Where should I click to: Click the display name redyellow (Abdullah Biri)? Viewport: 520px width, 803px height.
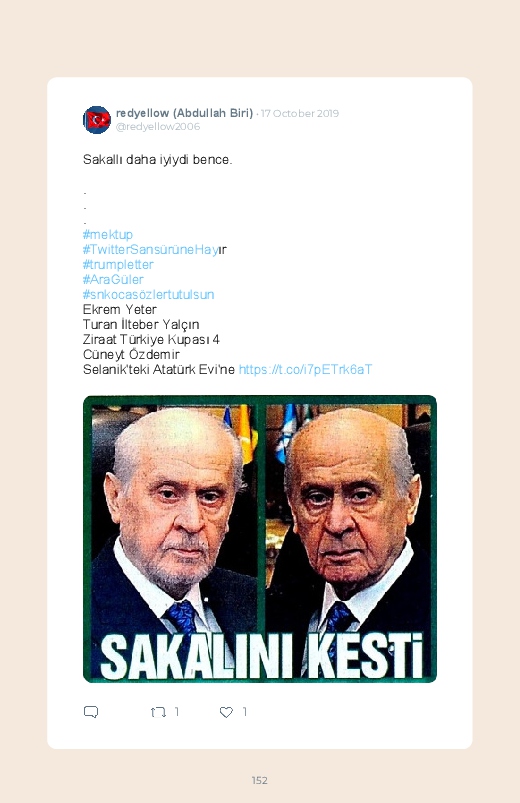coord(184,113)
